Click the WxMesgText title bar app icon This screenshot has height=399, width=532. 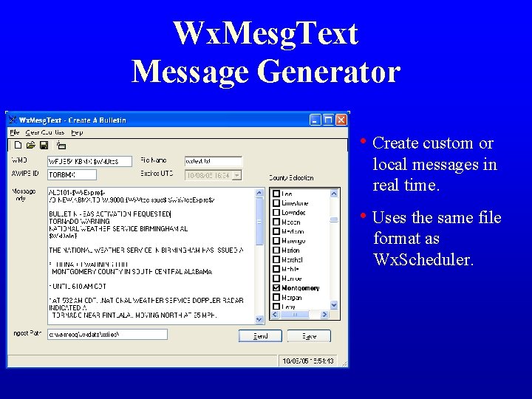(13, 120)
